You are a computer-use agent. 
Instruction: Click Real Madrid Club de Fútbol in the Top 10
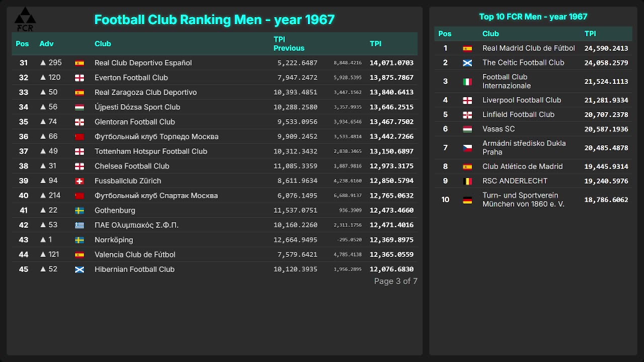point(529,48)
